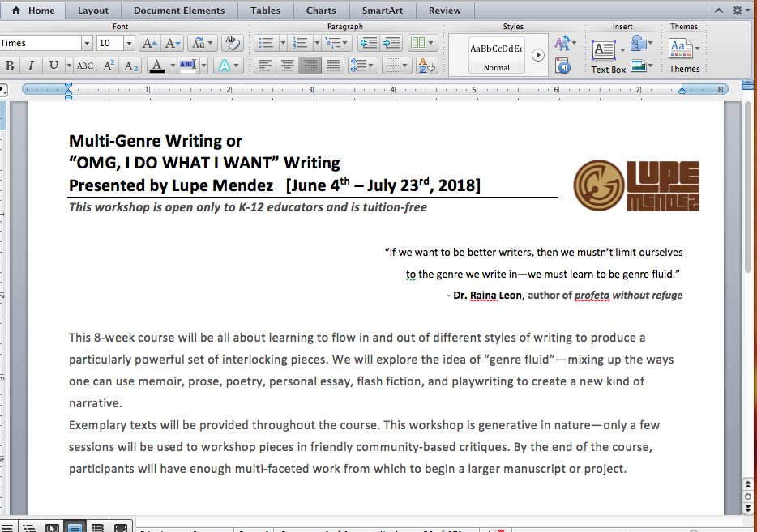Click the Select Browse Object circle button
Viewport: 757px width, 532px height.
(748, 496)
